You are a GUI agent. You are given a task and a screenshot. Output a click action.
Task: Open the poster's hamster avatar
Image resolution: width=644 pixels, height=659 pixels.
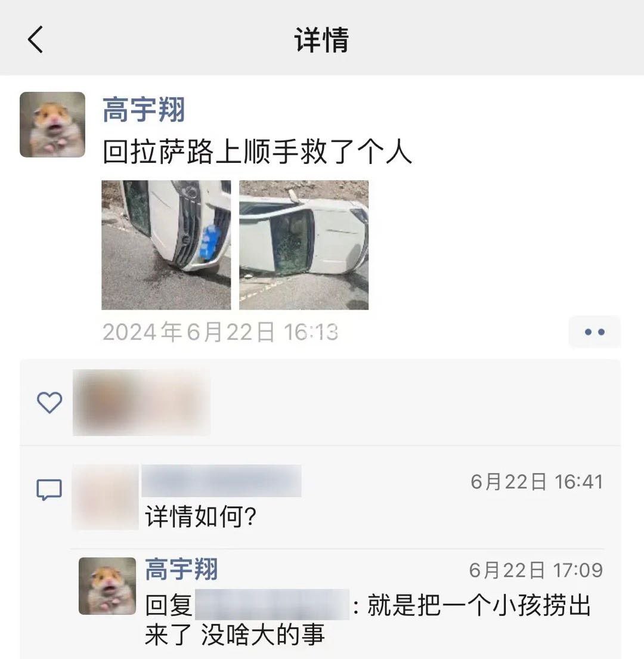(x=52, y=125)
